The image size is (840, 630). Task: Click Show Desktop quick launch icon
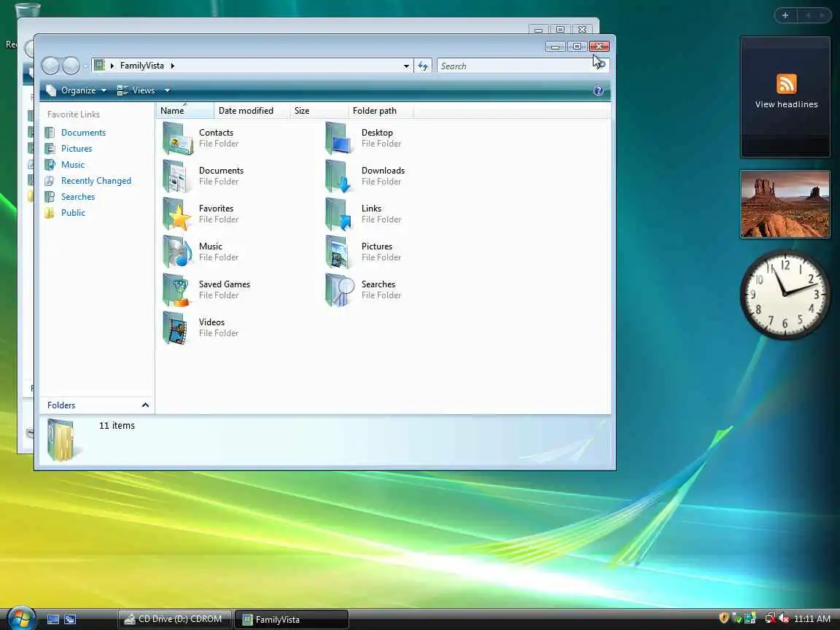point(53,619)
